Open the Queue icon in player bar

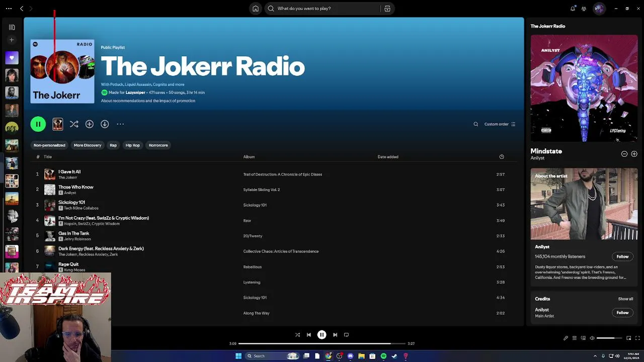click(575, 338)
